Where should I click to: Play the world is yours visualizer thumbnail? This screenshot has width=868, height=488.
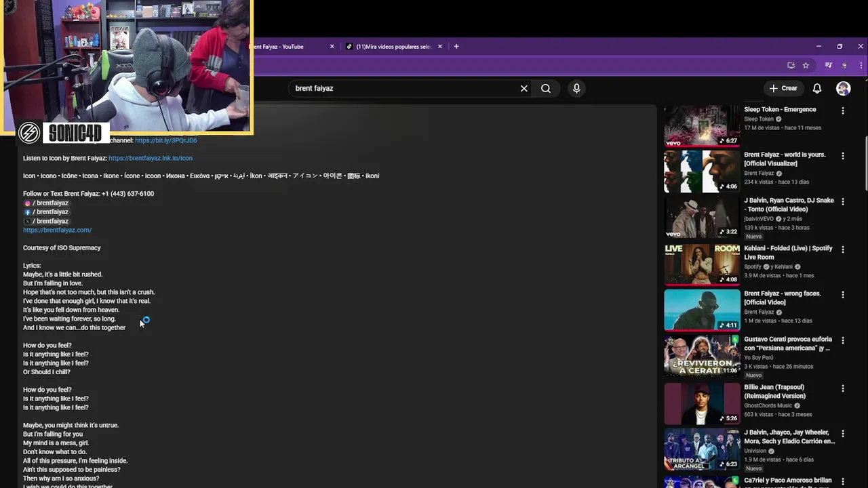[x=702, y=171]
